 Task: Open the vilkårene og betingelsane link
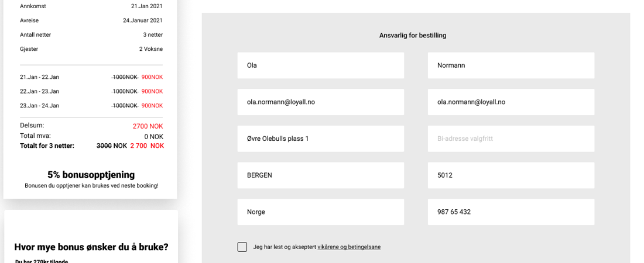coord(349,247)
